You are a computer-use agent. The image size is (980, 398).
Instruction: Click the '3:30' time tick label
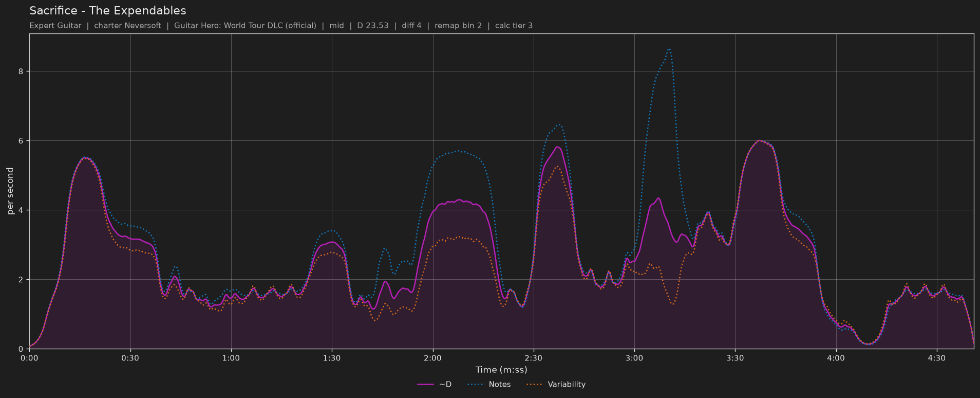(x=735, y=358)
